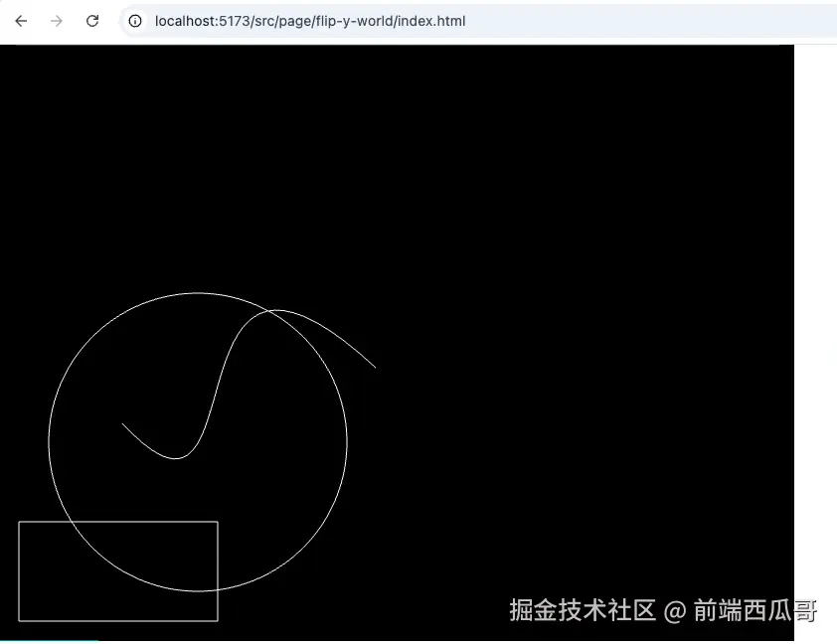The height and width of the screenshot is (644, 837).
Task: Click the page reload icon
Action: pos(92,20)
